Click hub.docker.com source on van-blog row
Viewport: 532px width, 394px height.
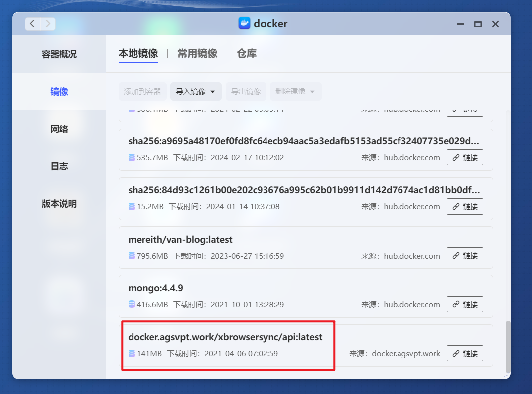[412, 256]
